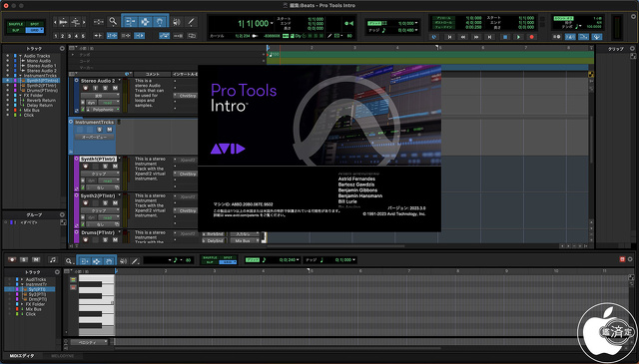This screenshot has width=639, height=364.
Task: Select Stereo Audio 1 in track list
Action: (42, 66)
